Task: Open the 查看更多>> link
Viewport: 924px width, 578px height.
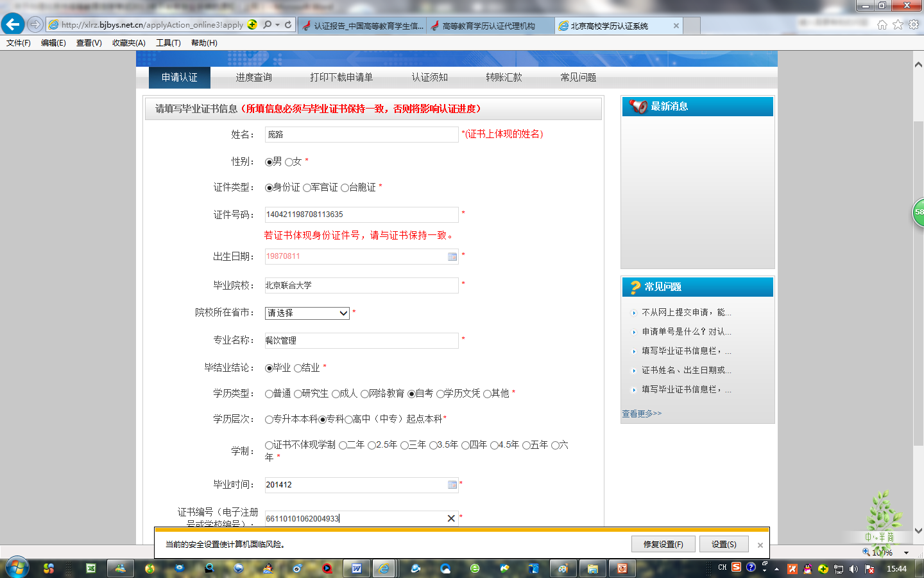Action: click(x=641, y=414)
